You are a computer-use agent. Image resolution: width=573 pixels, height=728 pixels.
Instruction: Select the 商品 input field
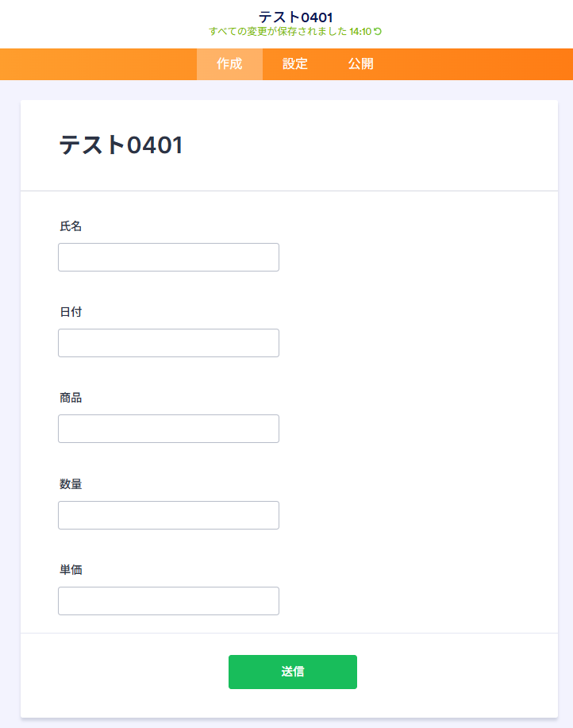coord(168,429)
